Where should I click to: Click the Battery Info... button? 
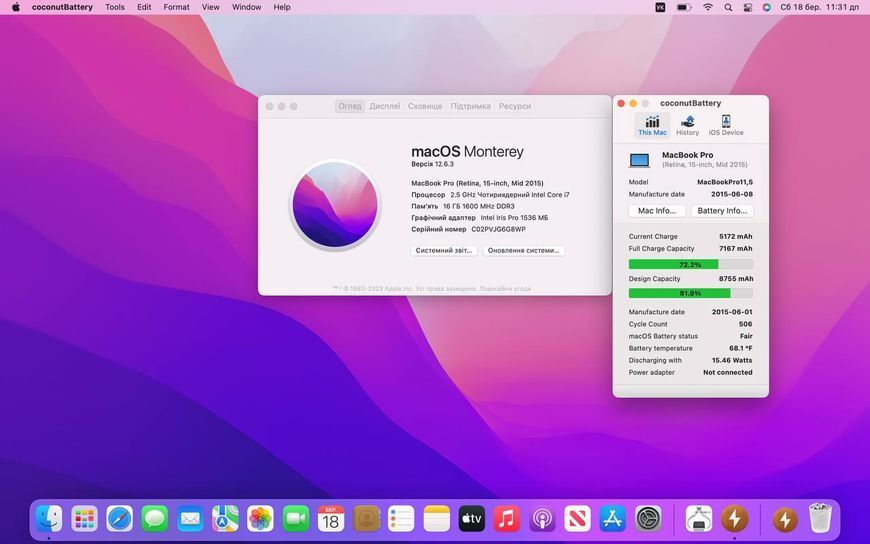[x=722, y=211]
